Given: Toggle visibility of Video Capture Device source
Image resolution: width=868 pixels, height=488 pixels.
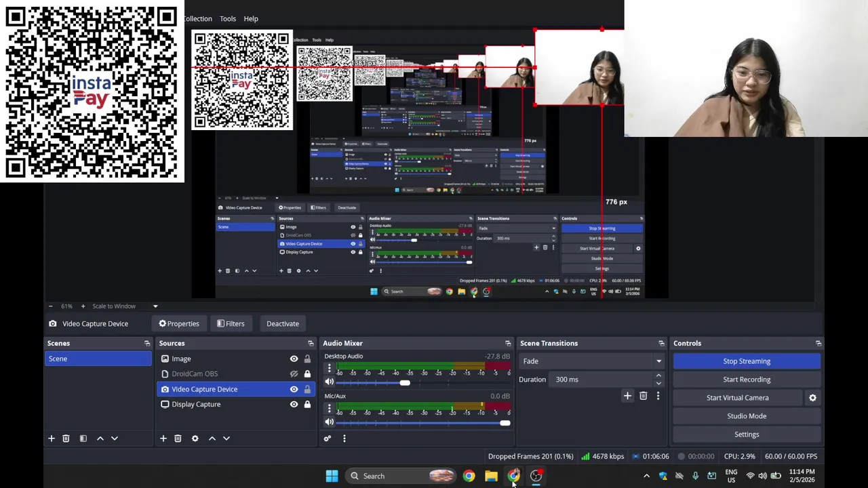Looking at the screenshot, I should click(x=294, y=389).
